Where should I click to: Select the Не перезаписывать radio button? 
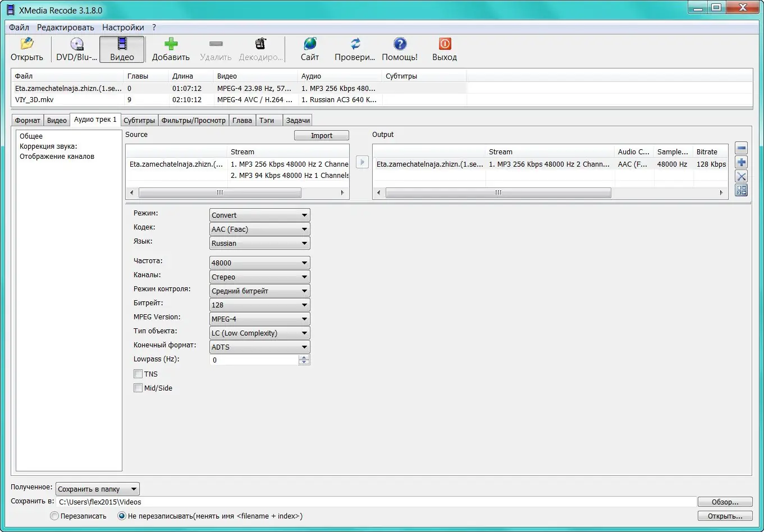121,516
